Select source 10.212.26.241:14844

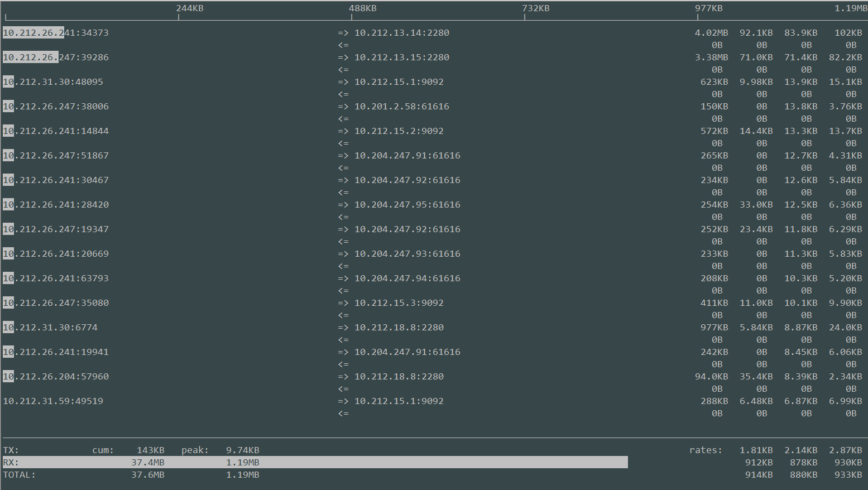click(56, 131)
